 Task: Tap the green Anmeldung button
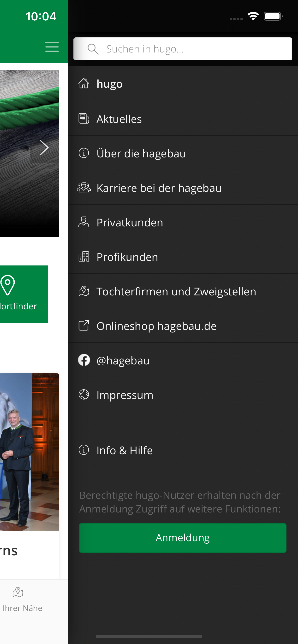coord(183,538)
